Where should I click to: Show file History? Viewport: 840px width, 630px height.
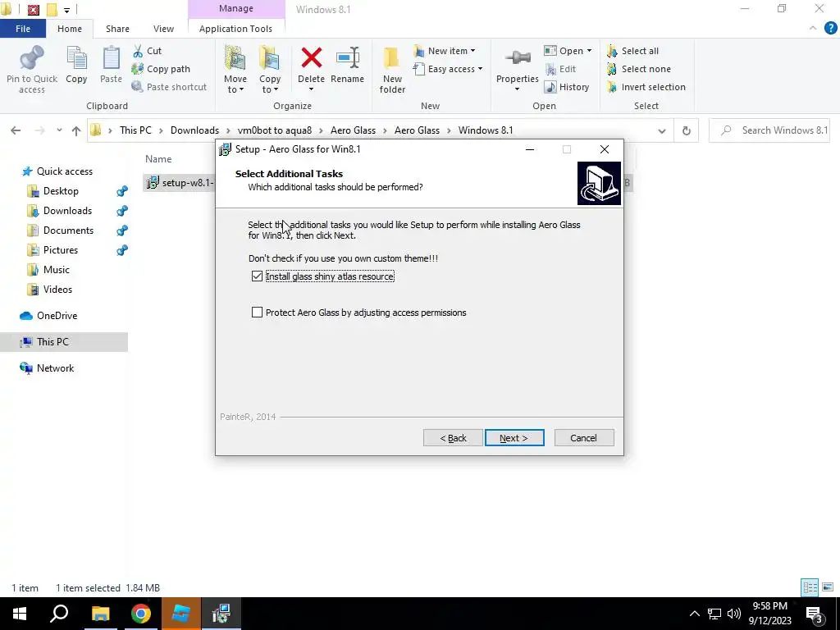[567, 87]
